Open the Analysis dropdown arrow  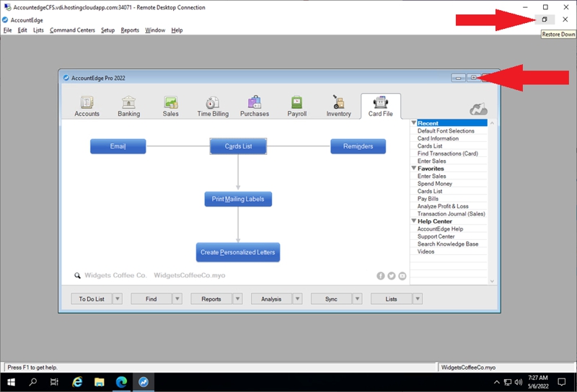[297, 298]
